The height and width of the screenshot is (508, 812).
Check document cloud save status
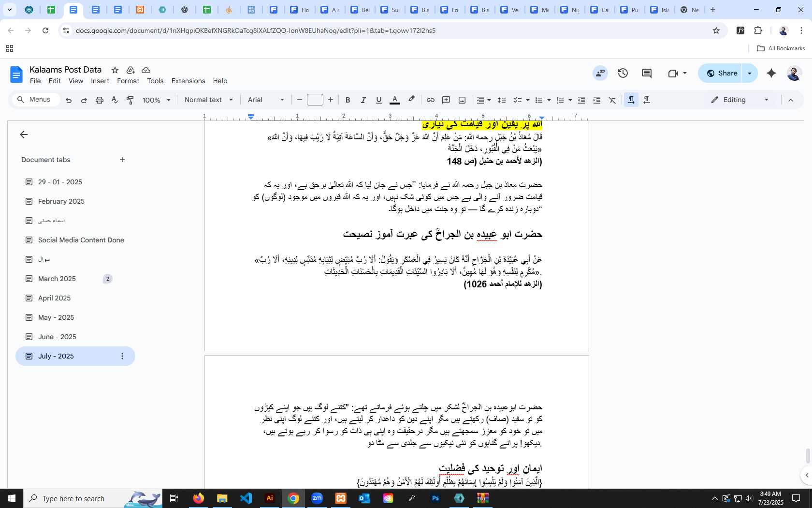click(x=146, y=70)
